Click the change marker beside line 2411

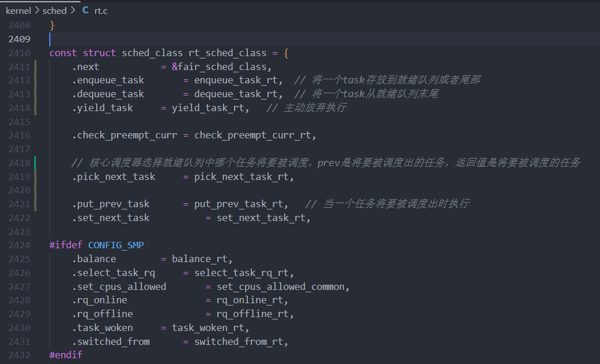(35, 67)
